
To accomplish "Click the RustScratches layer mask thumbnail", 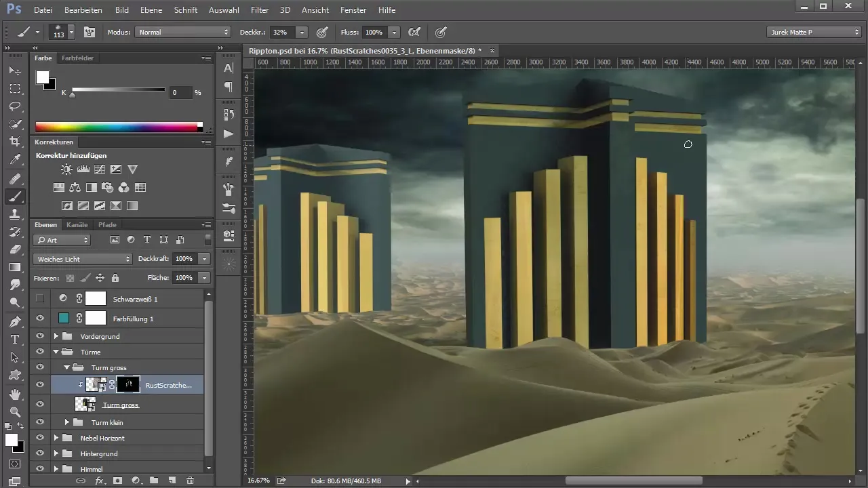I will 128,385.
